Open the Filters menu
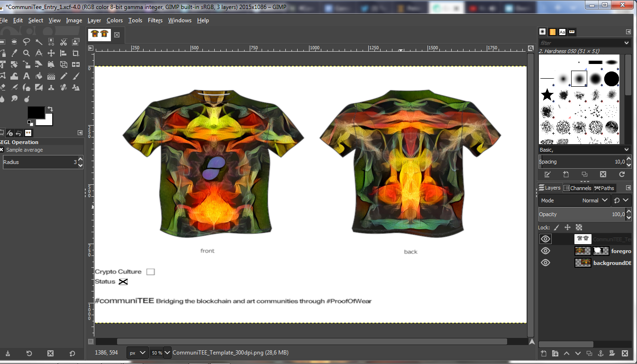Viewport: 637px width, 364px height. point(155,20)
